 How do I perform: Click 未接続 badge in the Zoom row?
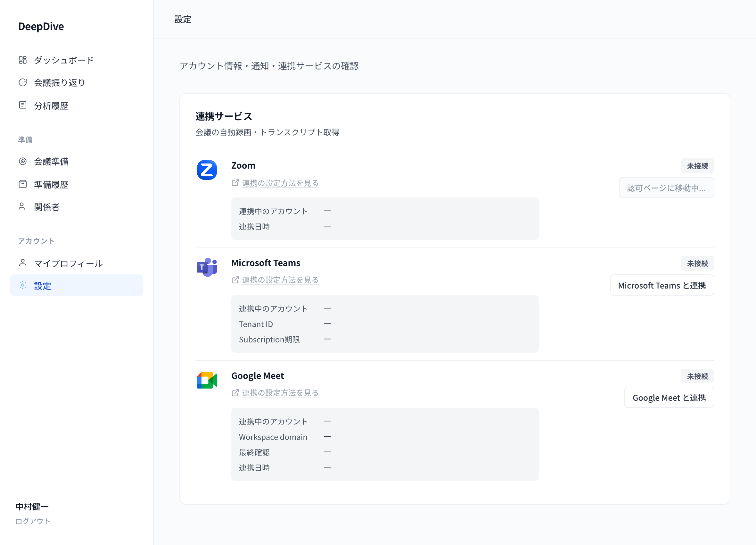coord(697,166)
